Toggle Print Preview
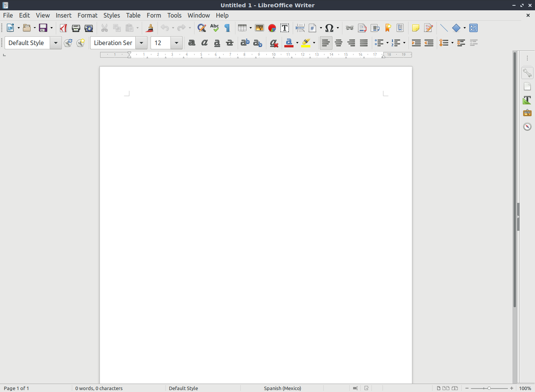The height and width of the screenshot is (392, 535). [x=89, y=28]
